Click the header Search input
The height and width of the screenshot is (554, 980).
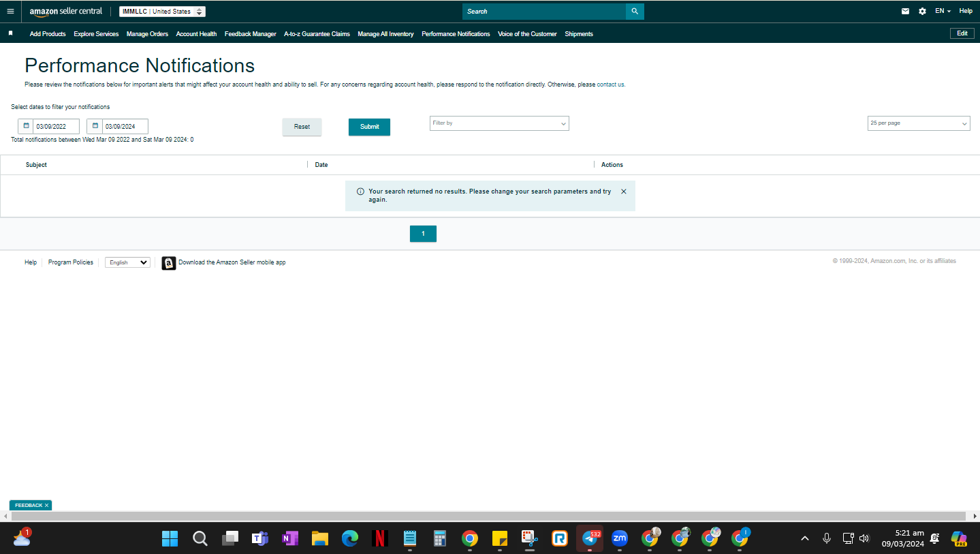[x=544, y=12]
